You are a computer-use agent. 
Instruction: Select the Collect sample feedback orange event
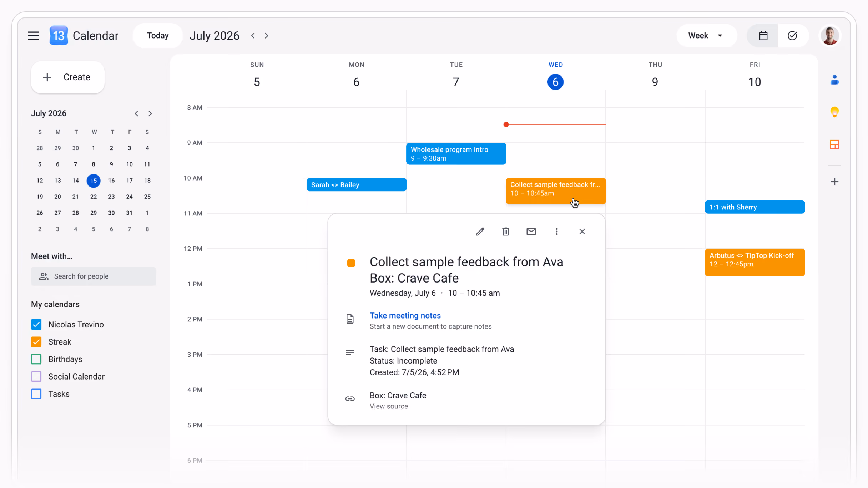pos(556,191)
